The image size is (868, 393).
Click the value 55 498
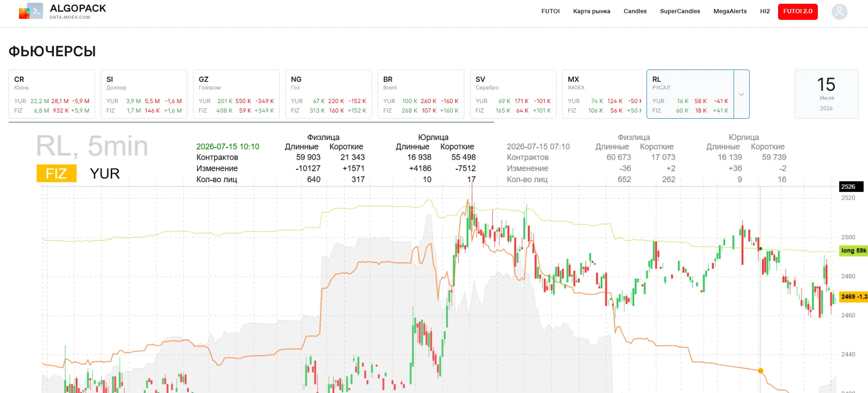click(463, 157)
